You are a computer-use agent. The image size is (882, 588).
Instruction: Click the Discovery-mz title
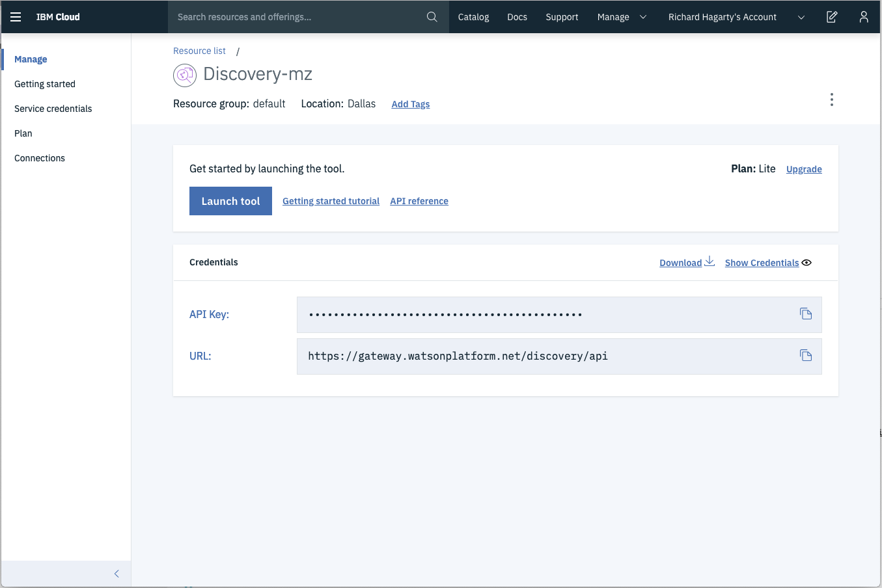point(258,74)
